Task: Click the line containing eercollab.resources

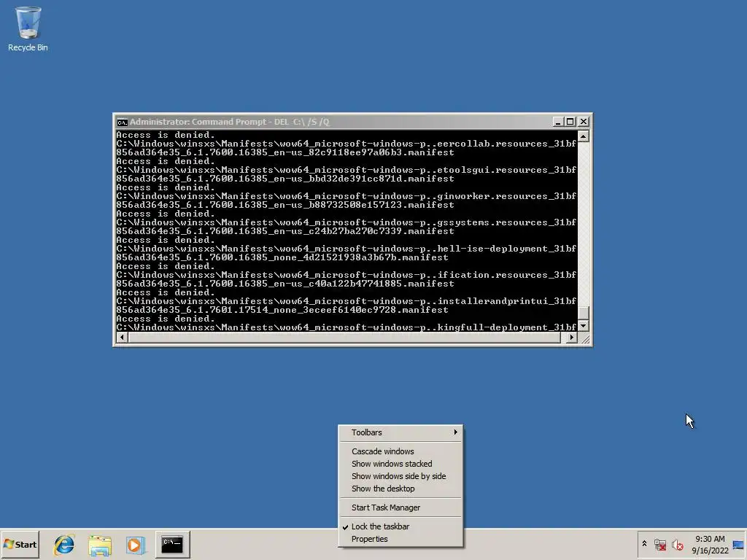Action: pyautogui.click(x=346, y=144)
